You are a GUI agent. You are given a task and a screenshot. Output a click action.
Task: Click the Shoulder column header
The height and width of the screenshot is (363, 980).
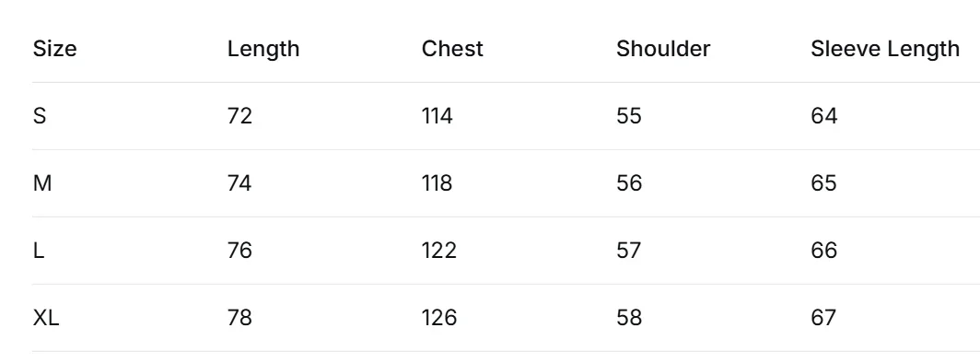(x=663, y=49)
